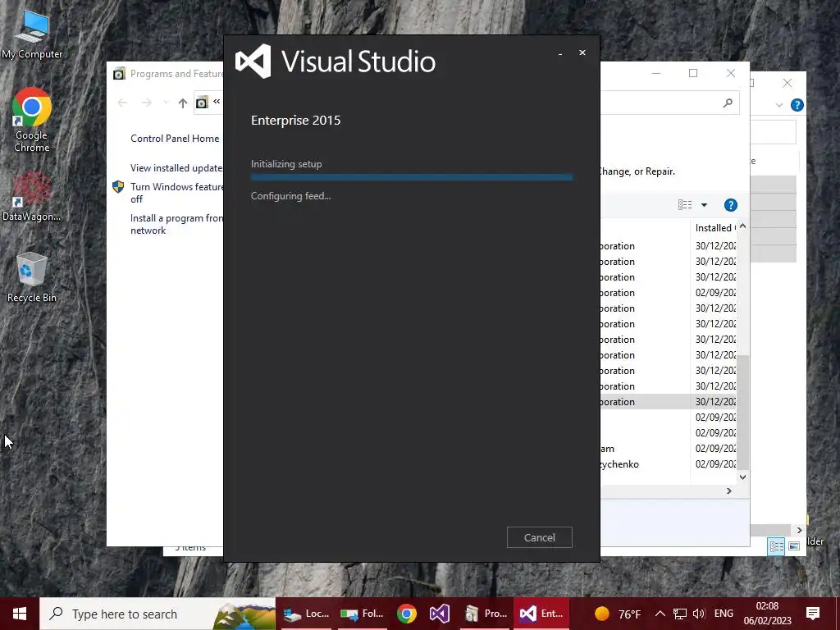
Task: Click the programs list scroll down arrow
Action: [x=742, y=477]
